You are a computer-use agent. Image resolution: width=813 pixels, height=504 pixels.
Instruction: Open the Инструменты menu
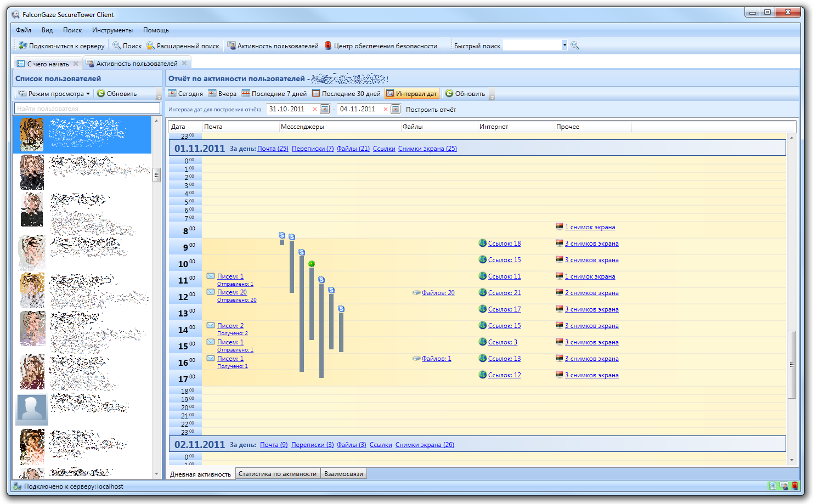coord(112,30)
